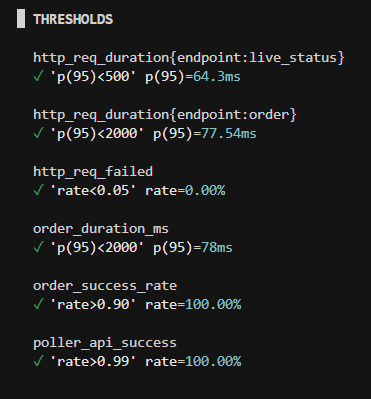
Task: Select the http_req_duration{endpoint:order} metric name
Action: click(165, 115)
